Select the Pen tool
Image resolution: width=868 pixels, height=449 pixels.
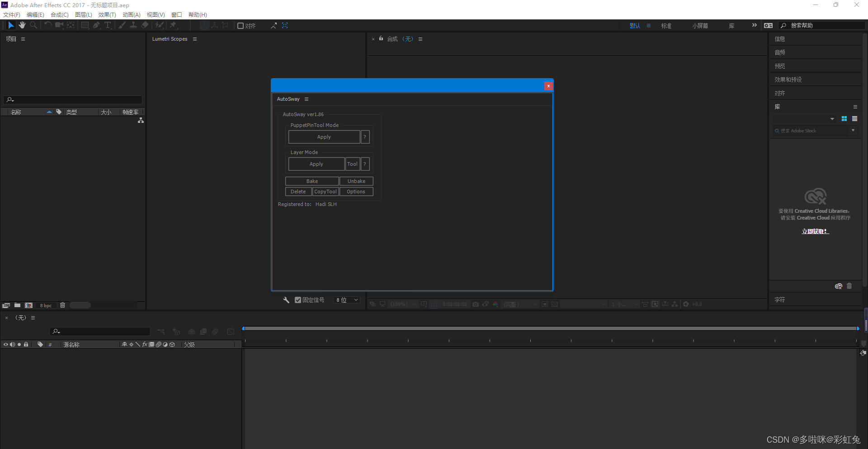tap(96, 25)
